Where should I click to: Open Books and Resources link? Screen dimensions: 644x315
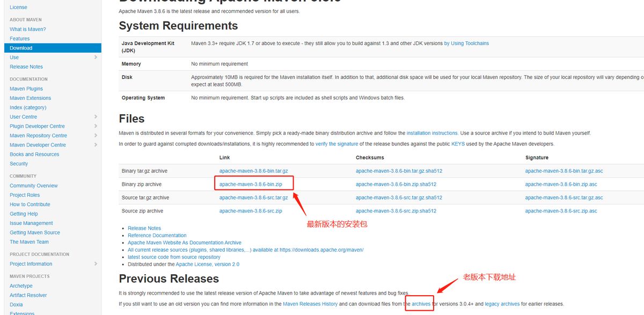(34, 155)
